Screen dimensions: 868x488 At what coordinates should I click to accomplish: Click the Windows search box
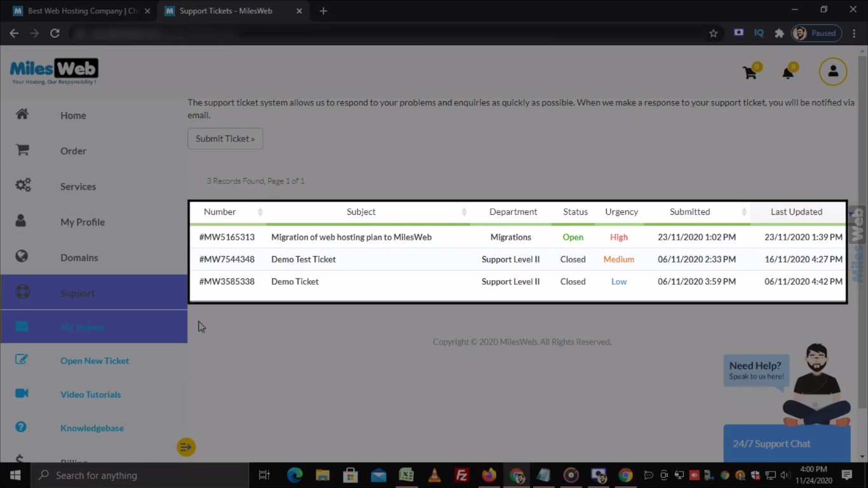pyautogui.click(x=139, y=475)
